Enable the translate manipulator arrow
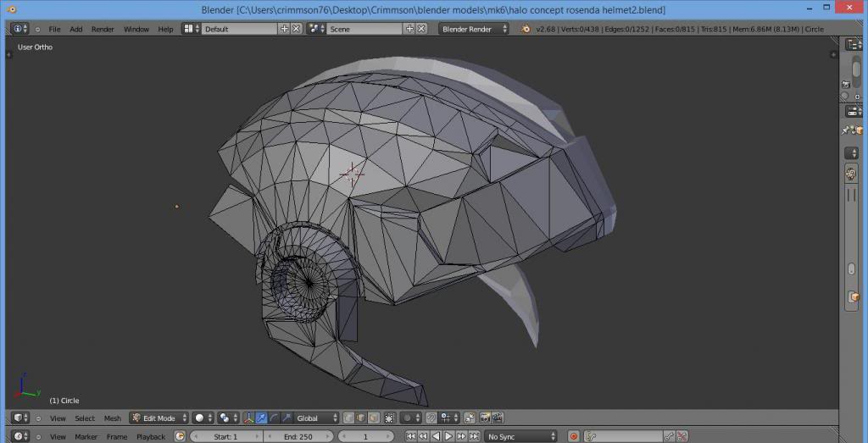The image size is (868, 443). tap(261, 418)
